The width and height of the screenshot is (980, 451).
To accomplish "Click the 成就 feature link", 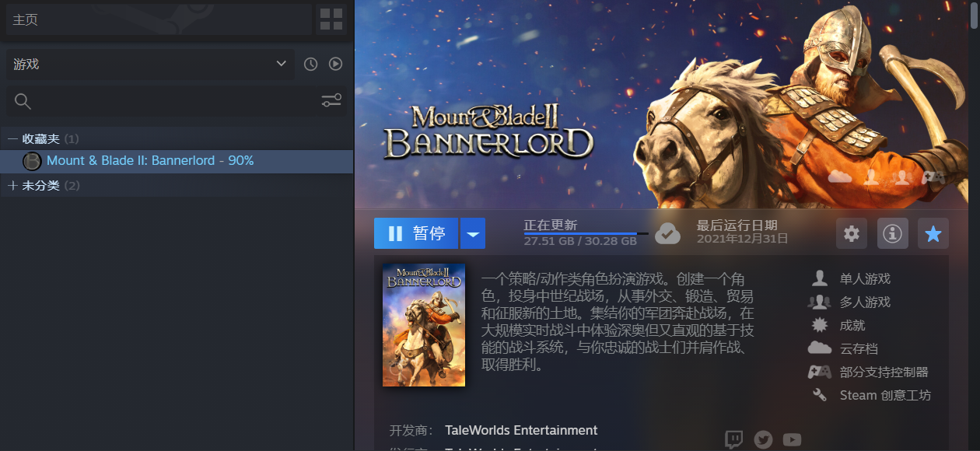I will click(x=852, y=325).
